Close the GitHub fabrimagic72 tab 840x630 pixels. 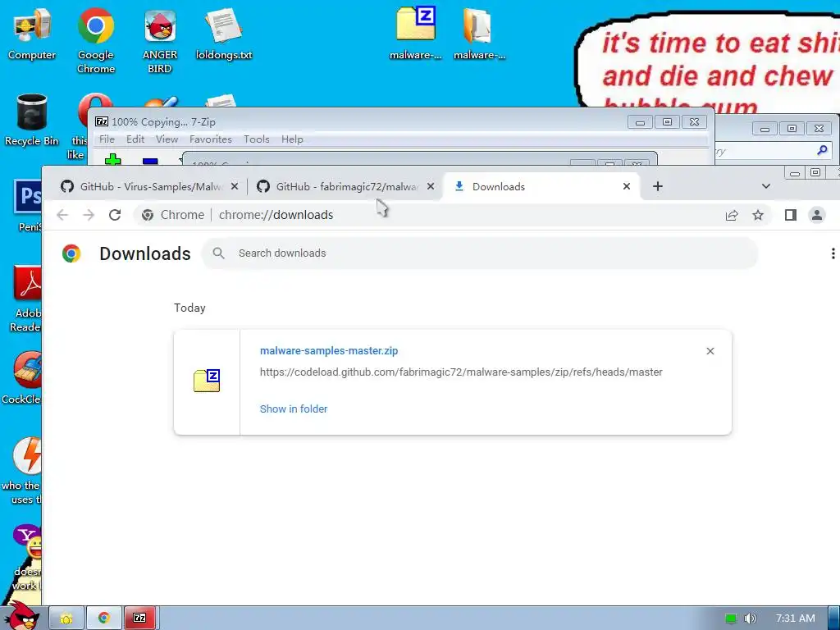[x=431, y=186]
